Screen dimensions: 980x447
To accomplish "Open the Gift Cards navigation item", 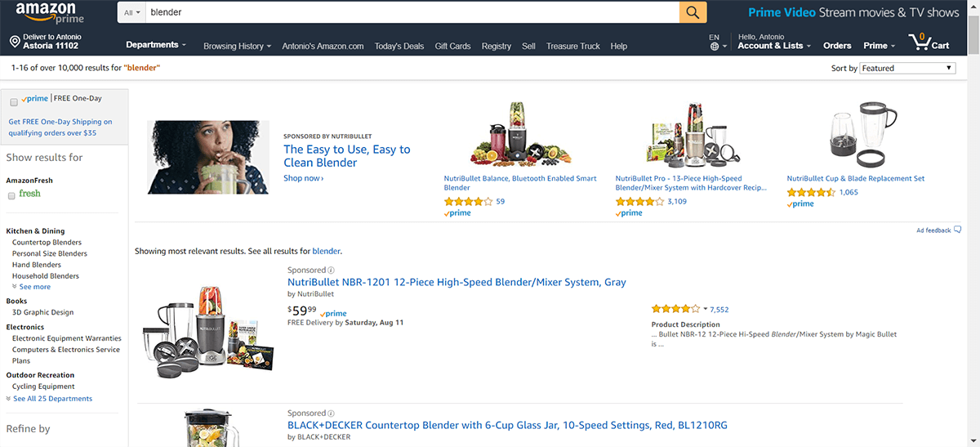I will tap(452, 46).
